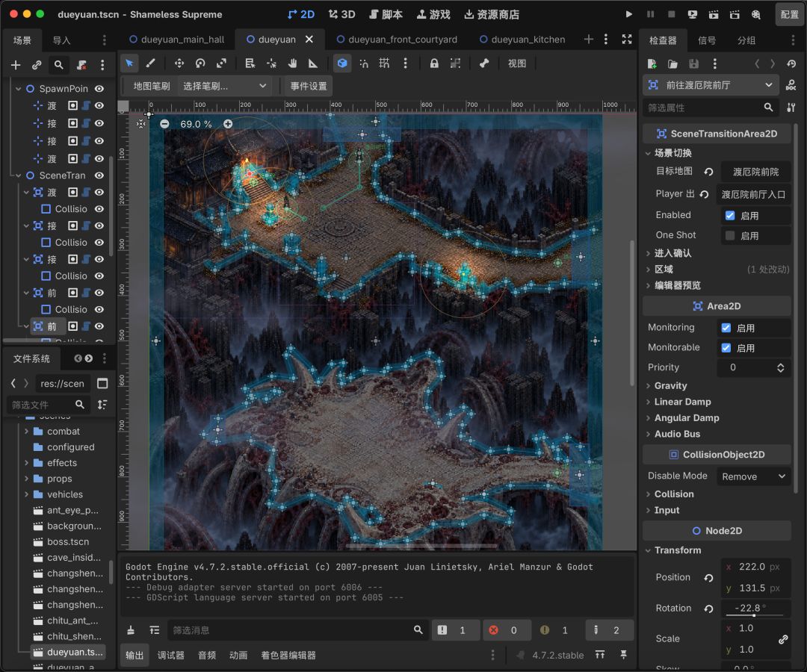Screen dimensions: 807x672
Task: Open the 视图 view menu
Action: [517, 63]
